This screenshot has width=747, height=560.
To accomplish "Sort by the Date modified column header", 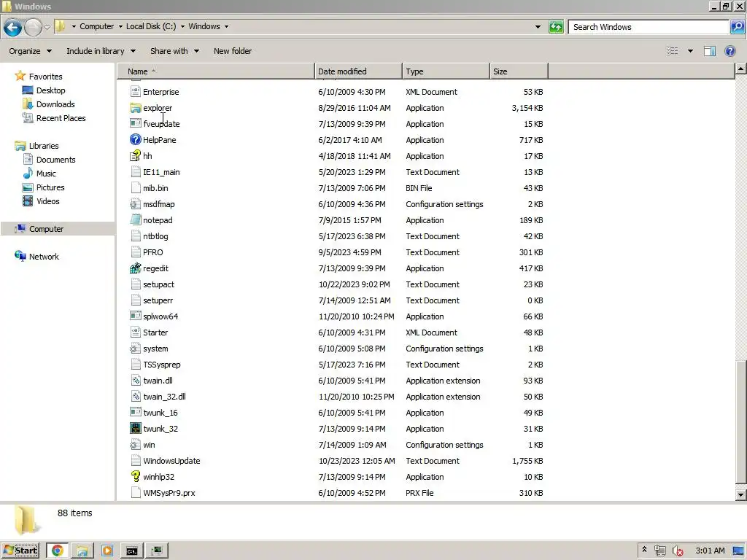I will (x=358, y=71).
